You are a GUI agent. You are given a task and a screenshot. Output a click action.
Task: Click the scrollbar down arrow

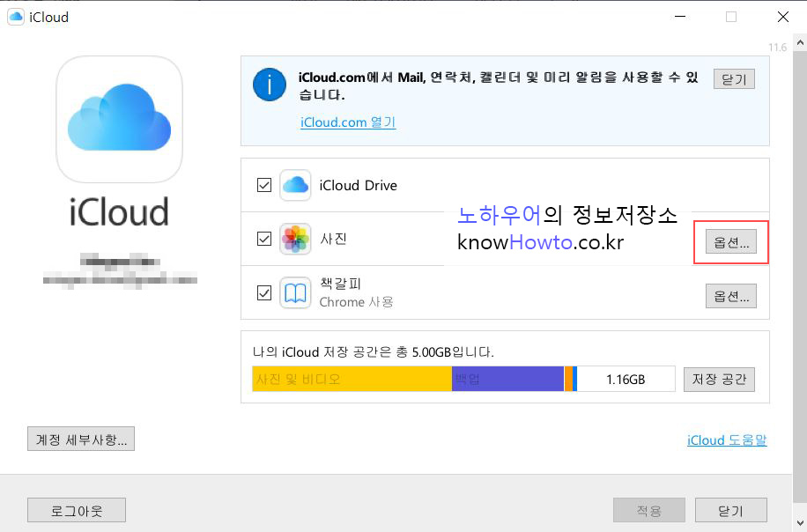(x=800, y=524)
